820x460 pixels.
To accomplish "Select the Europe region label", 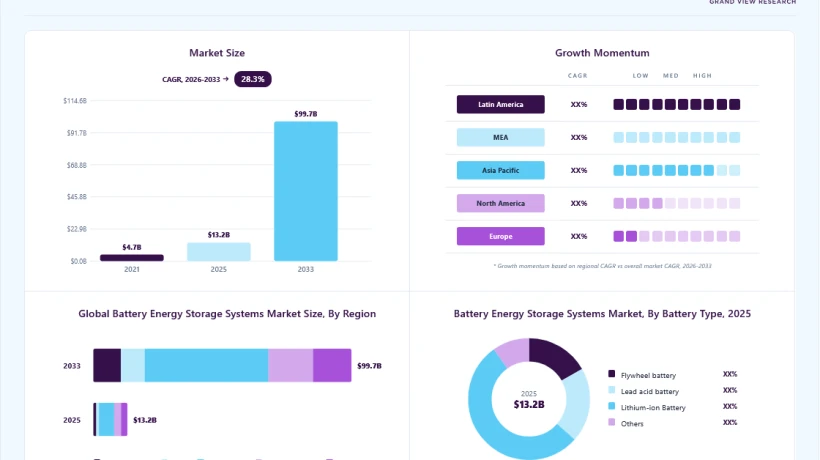I will coord(500,236).
